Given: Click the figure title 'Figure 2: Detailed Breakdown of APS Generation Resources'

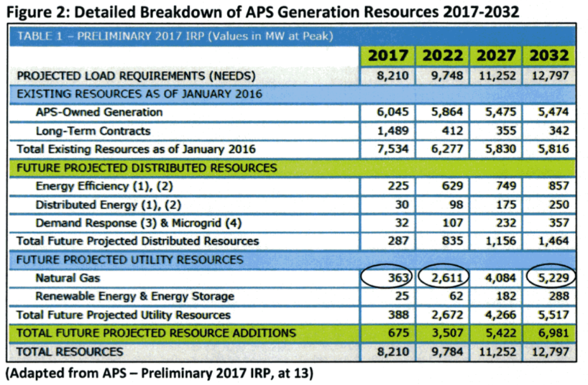Looking at the screenshot, I should click(262, 12).
